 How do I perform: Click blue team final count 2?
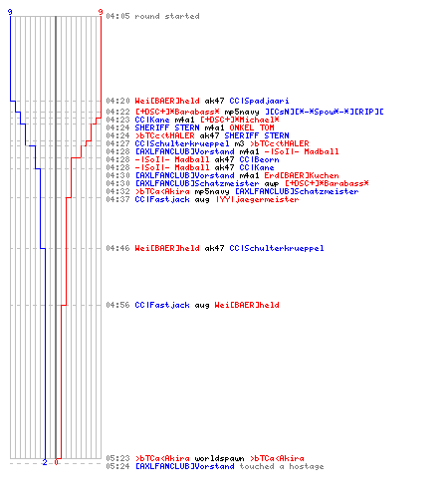click(45, 462)
